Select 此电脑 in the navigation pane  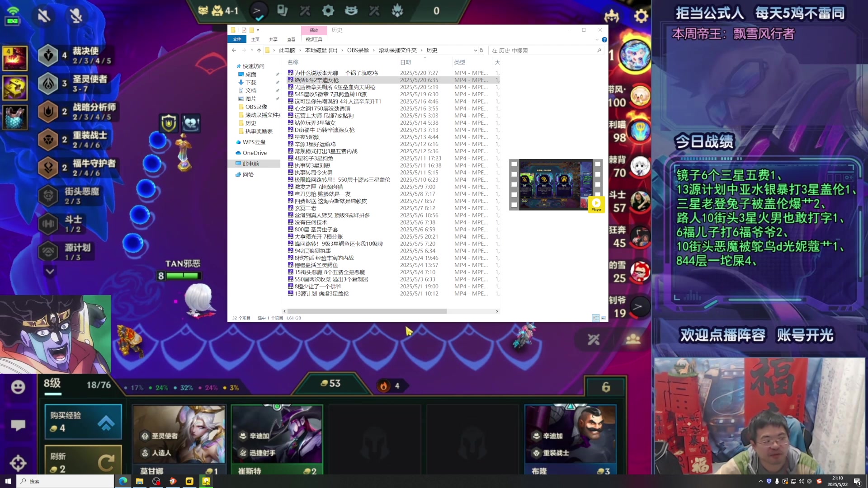click(x=251, y=164)
